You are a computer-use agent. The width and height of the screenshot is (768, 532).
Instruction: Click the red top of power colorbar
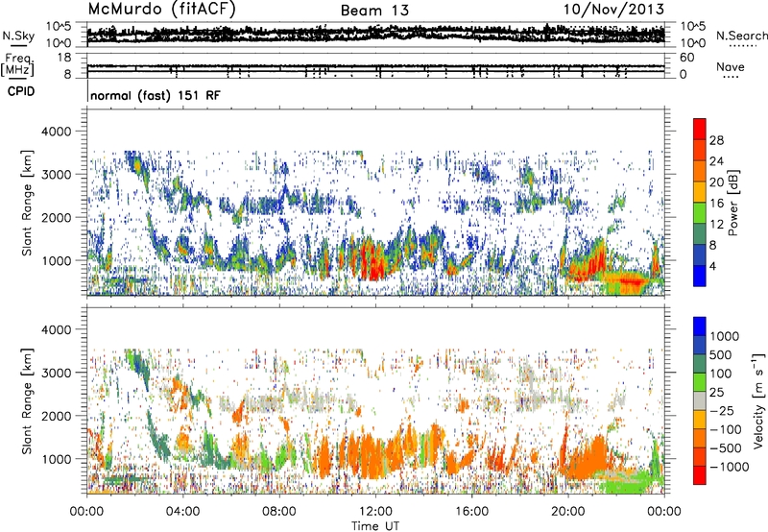(700, 129)
